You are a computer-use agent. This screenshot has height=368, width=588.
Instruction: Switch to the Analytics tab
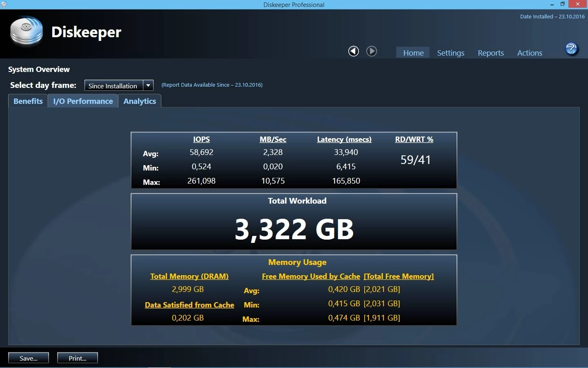140,101
